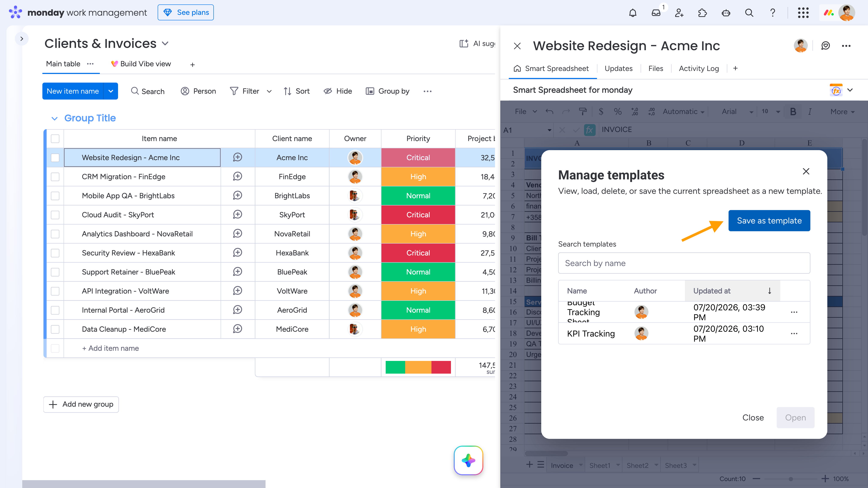Open the autopilot robot icon
Viewport: 868px width, 488px height.
click(x=726, y=13)
